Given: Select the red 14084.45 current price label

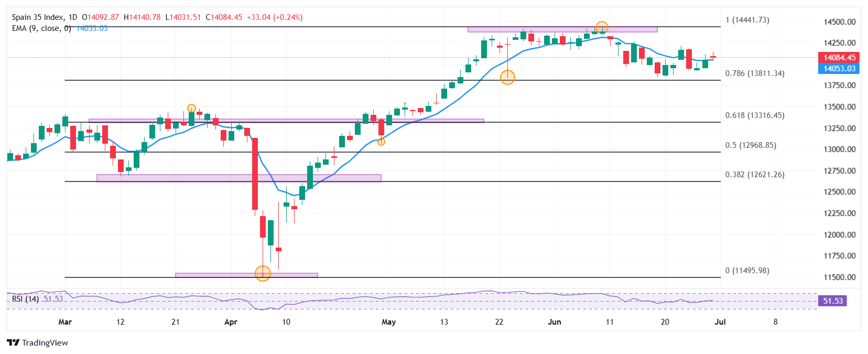Looking at the screenshot, I should pos(839,58).
